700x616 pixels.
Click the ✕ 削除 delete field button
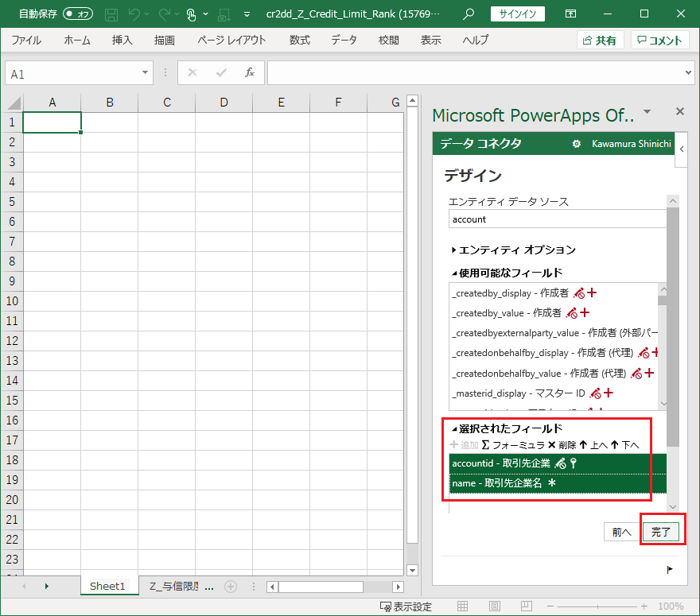562,445
